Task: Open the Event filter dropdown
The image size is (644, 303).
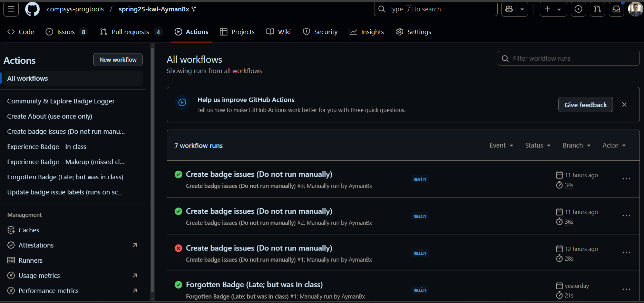Action: [x=501, y=145]
